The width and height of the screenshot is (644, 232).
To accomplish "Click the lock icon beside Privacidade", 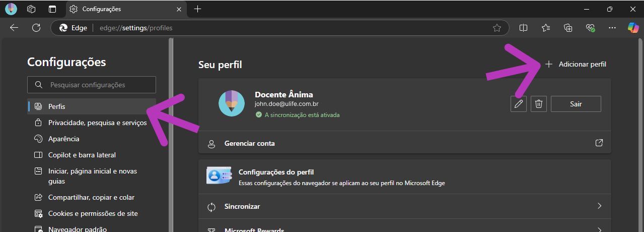I will coord(38,123).
